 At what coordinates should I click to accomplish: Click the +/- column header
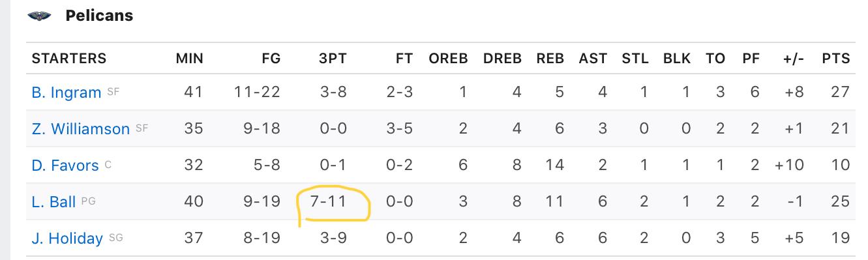point(793,59)
